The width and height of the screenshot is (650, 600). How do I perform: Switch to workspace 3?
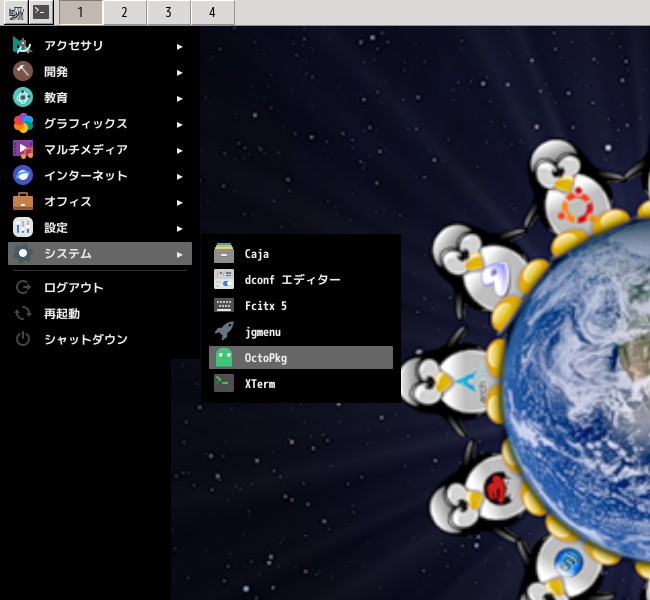(168, 12)
